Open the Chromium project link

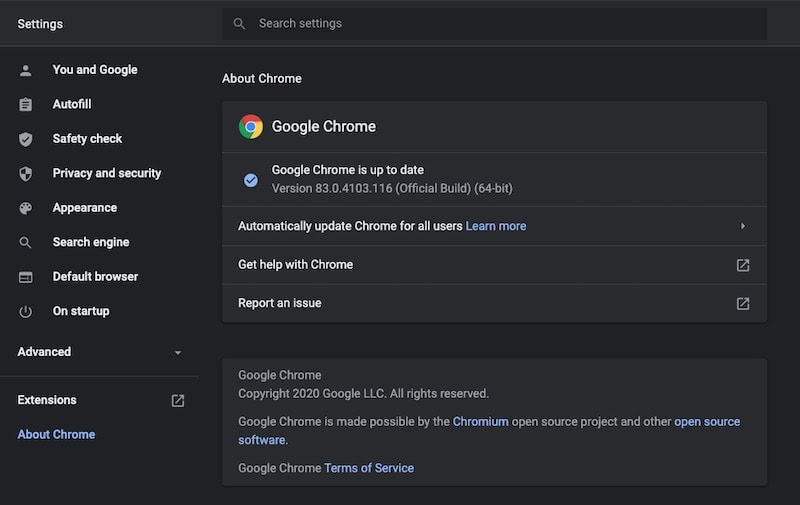click(480, 422)
